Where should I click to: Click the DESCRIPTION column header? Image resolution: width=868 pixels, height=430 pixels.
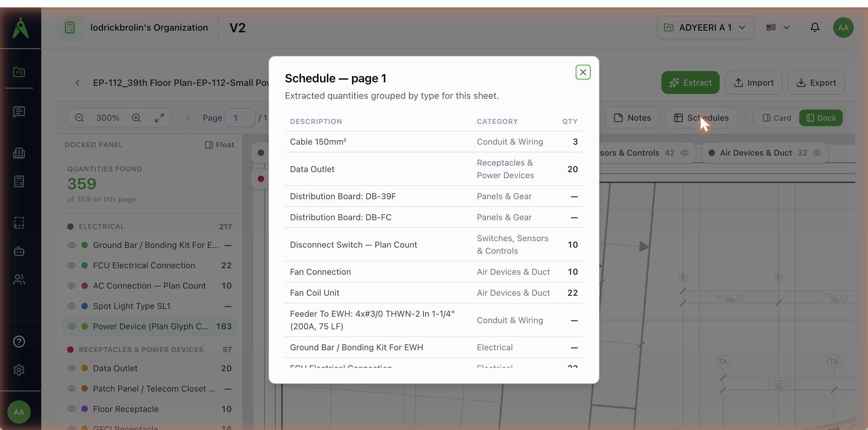[316, 121]
